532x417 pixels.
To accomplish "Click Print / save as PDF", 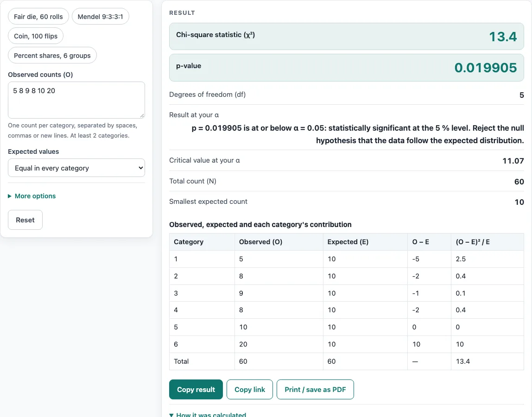I will tap(315, 390).
